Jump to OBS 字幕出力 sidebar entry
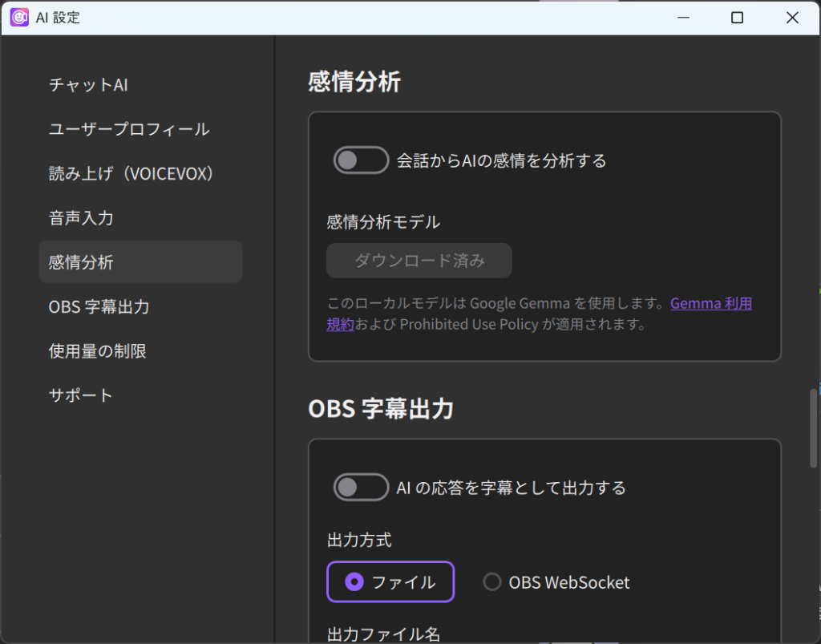Image resolution: width=821 pixels, height=644 pixels. pyautogui.click(x=140, y=306)
